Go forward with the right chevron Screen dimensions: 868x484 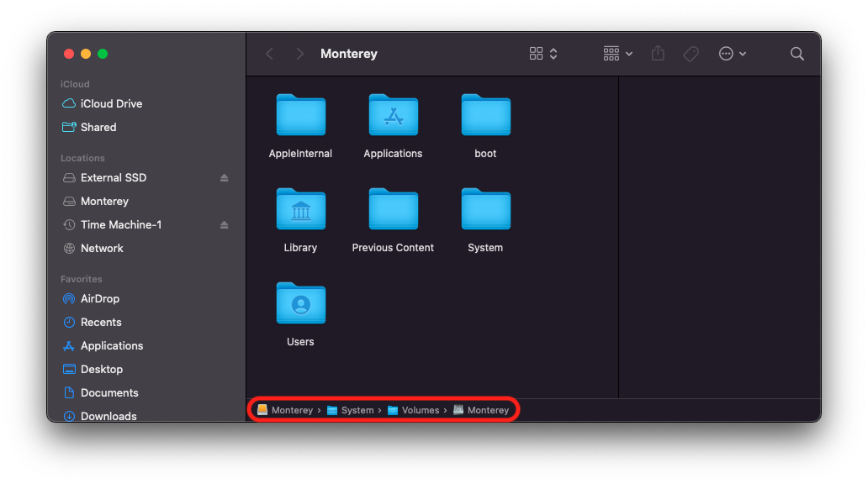click(x=299, y=54)
